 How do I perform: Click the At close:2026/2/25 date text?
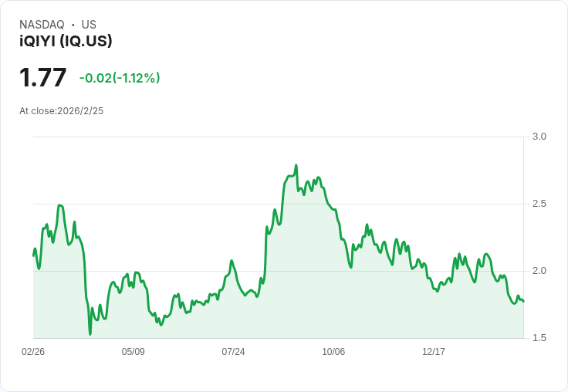coord(61,111)
